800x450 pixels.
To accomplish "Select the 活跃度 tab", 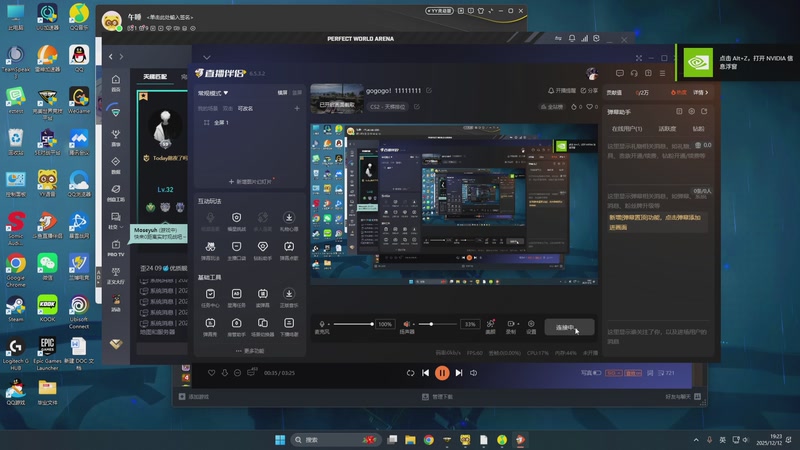I will 667,129.
